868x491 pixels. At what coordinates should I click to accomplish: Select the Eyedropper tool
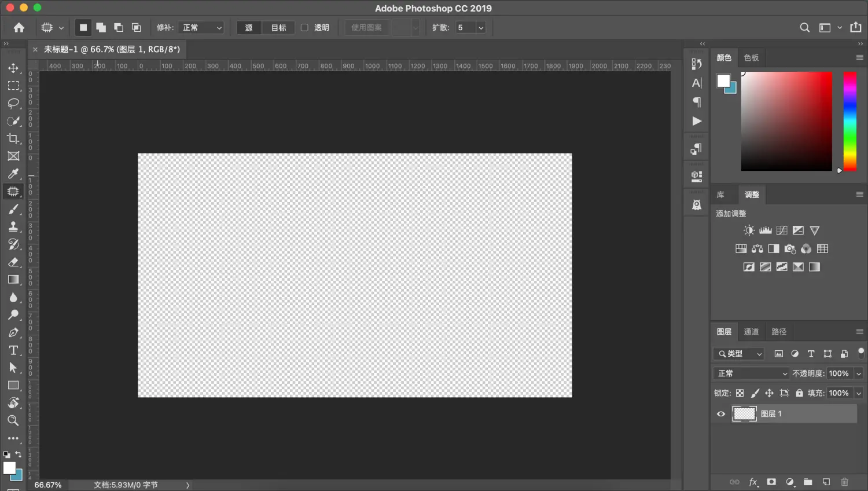(13, 174)
